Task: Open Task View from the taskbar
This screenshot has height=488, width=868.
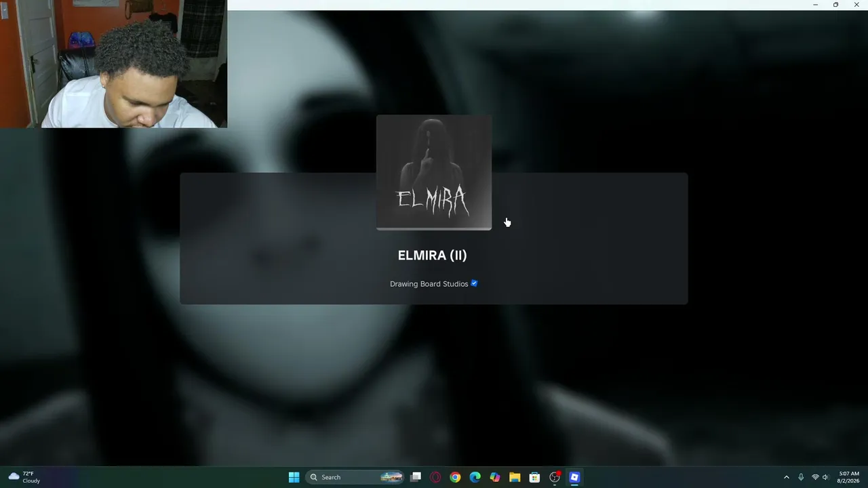Action: click(416, 477)
